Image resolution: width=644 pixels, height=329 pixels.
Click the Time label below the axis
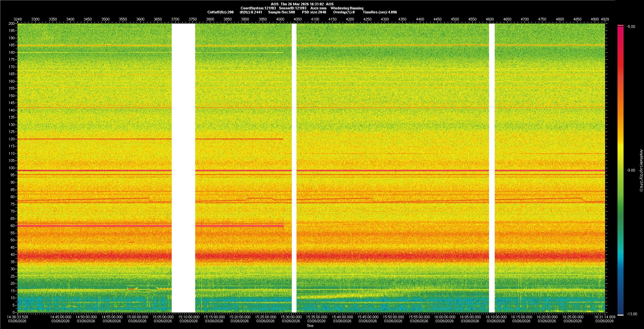[310, 326]
